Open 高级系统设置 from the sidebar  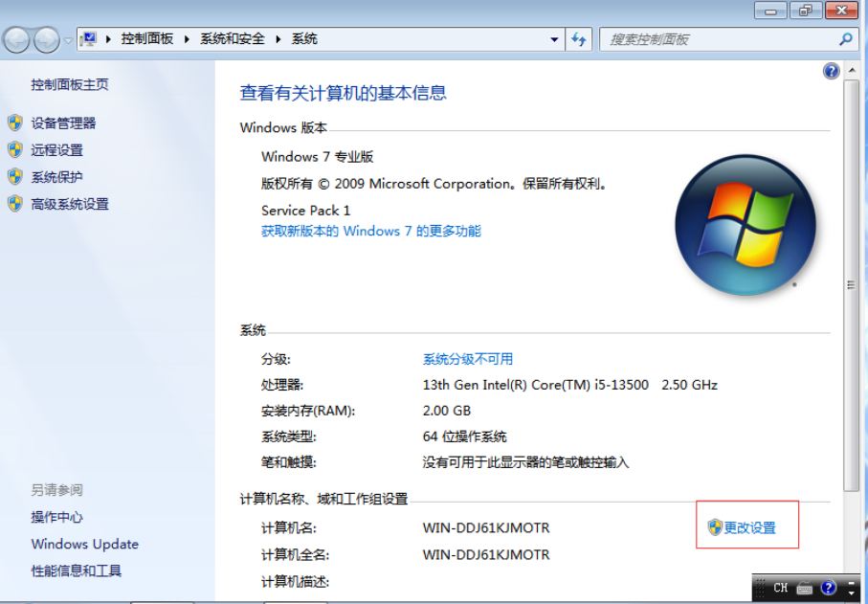(x=70, y=204)
